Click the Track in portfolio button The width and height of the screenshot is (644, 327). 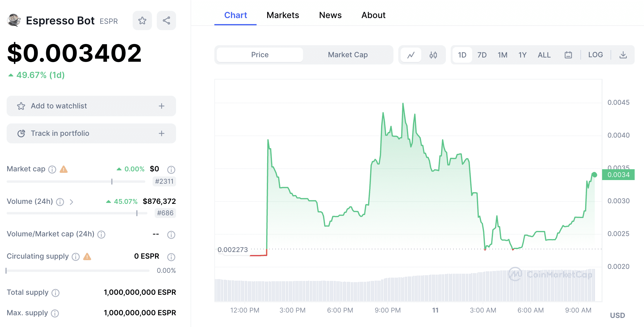coord(91,133)
